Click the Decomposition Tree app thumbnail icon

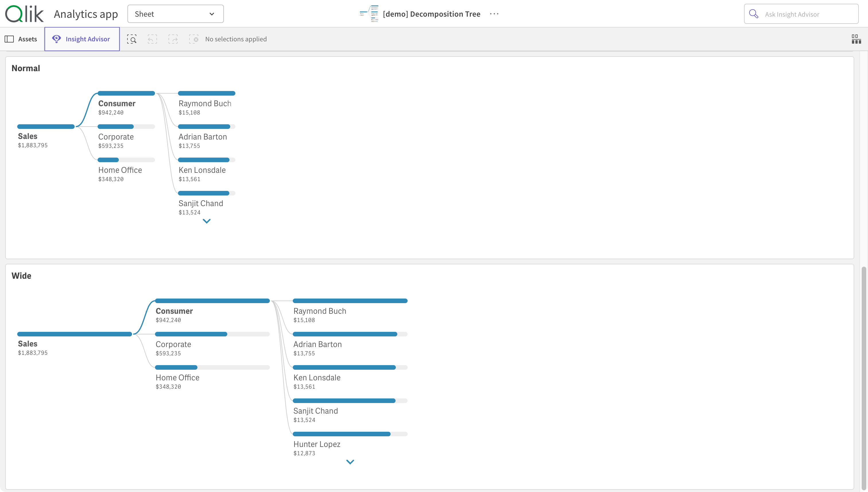(x=369, y=14)
